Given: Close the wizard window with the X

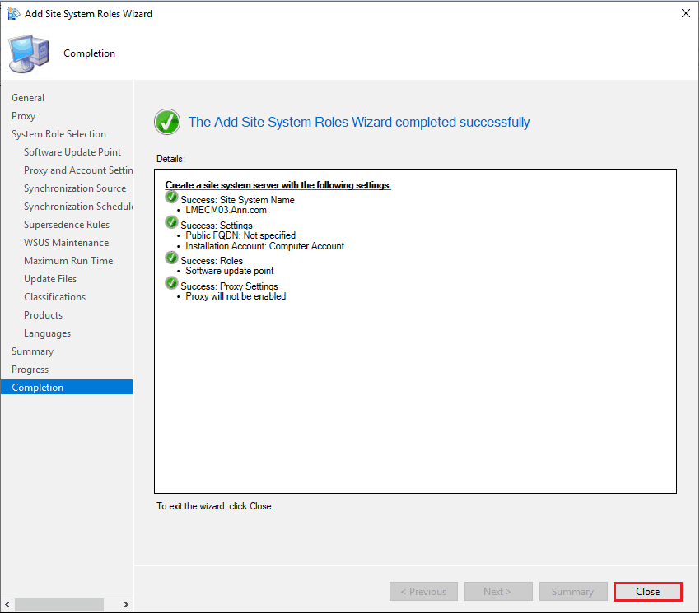Looking at the screenshot, I should coord(685,14).
